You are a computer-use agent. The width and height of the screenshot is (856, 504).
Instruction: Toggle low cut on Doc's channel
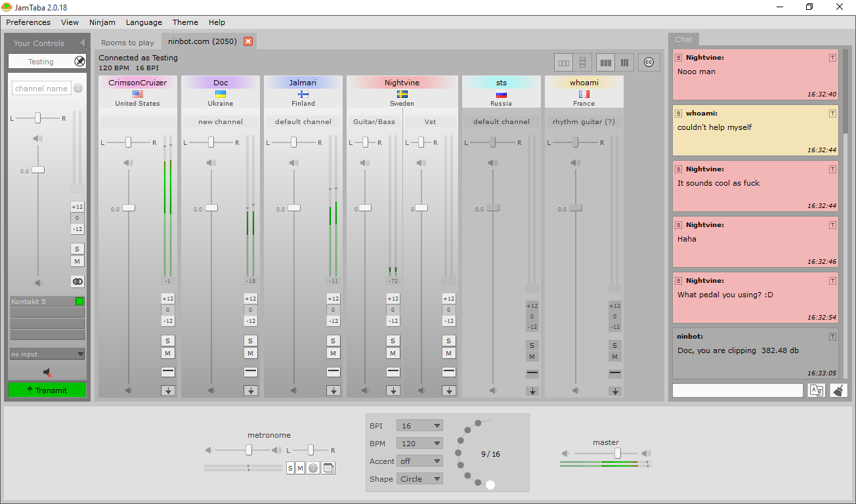click(251, 372)
